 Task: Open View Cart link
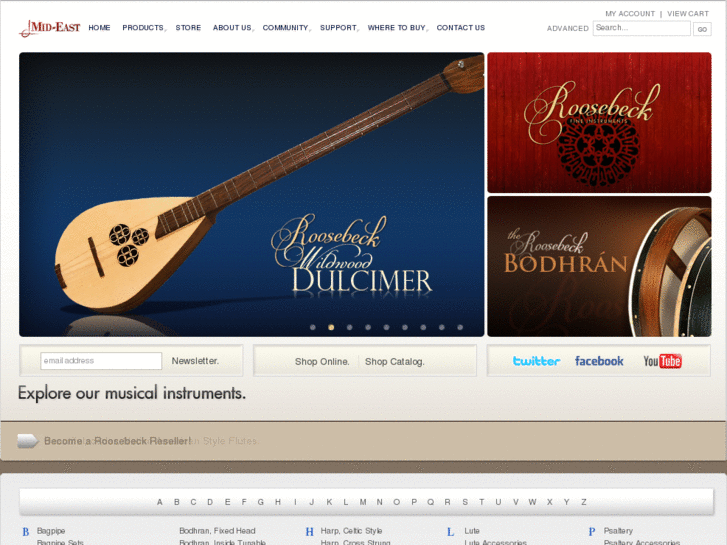pyautogui.click(x=688, y=14)
